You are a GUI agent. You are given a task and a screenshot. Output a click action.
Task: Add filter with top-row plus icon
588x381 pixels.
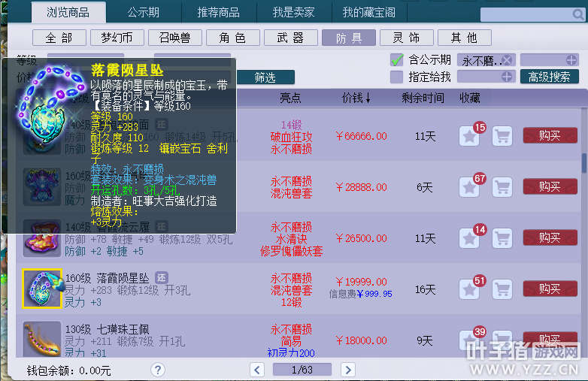click(571, 60)
